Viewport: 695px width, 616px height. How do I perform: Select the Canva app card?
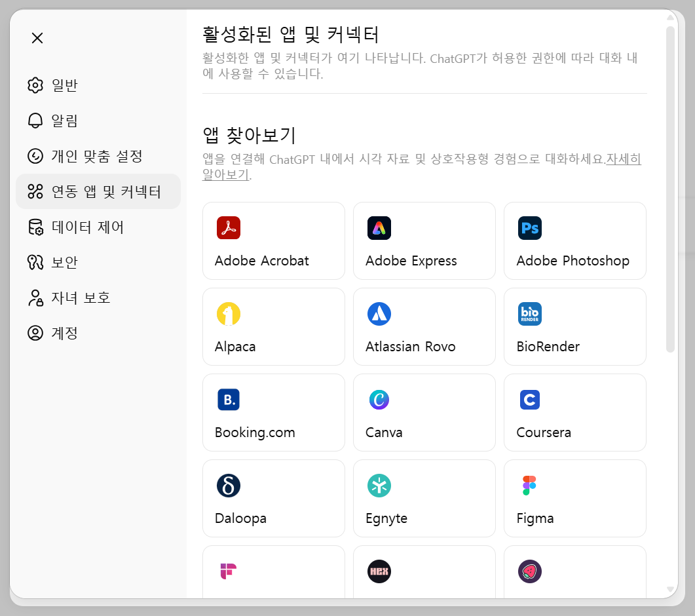click(x=424, y=412)
